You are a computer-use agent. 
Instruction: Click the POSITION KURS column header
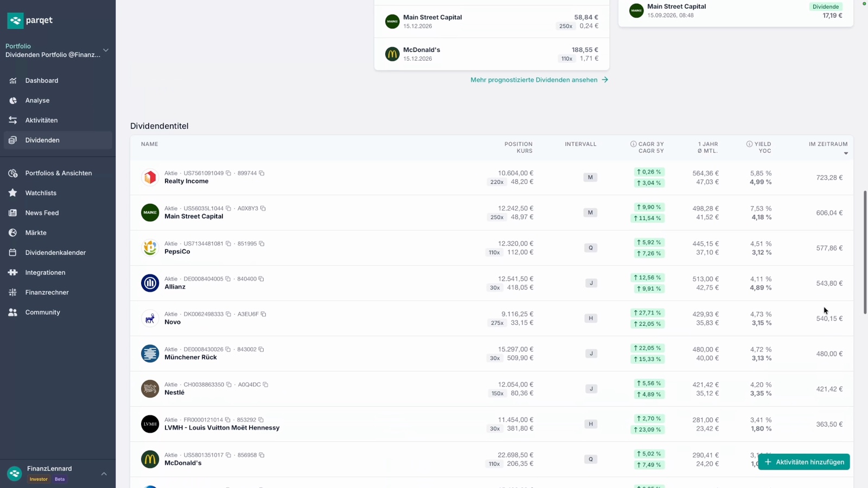point(518,147)
